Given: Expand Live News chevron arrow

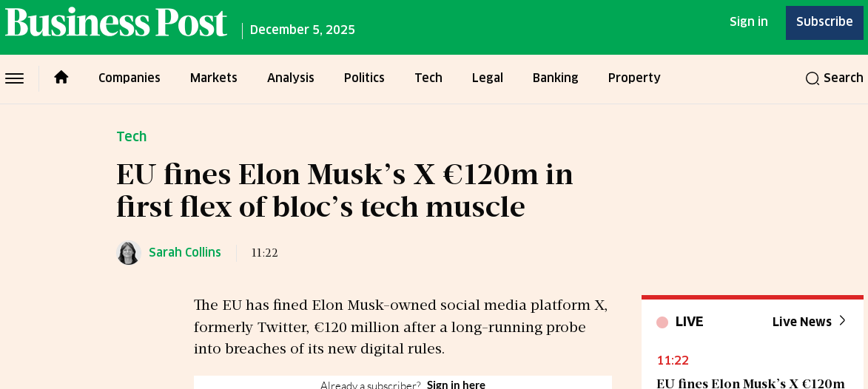Looking at the screenshot, I should (842, 321).
